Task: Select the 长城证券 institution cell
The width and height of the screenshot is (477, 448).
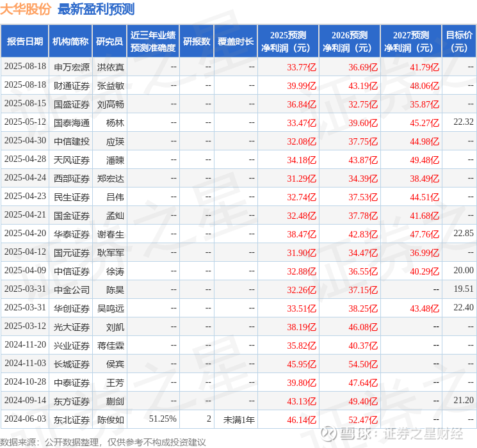Action: tap(72, 364)
